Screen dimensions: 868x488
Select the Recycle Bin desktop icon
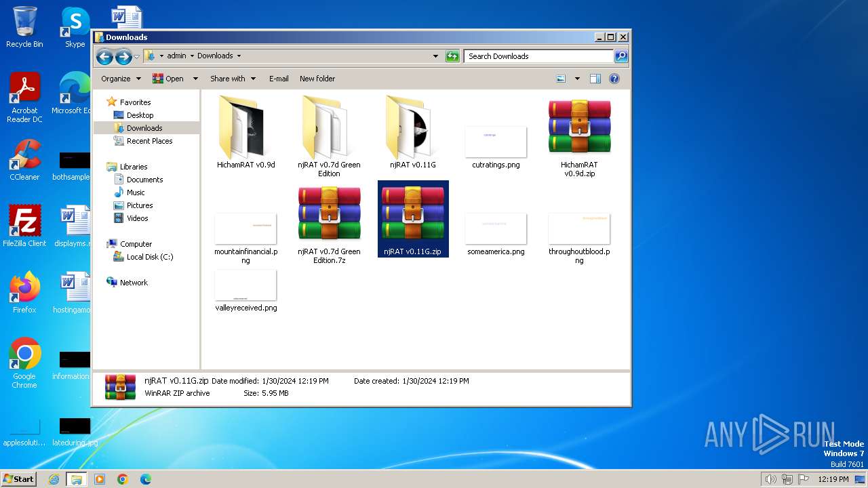coord(24,27)
